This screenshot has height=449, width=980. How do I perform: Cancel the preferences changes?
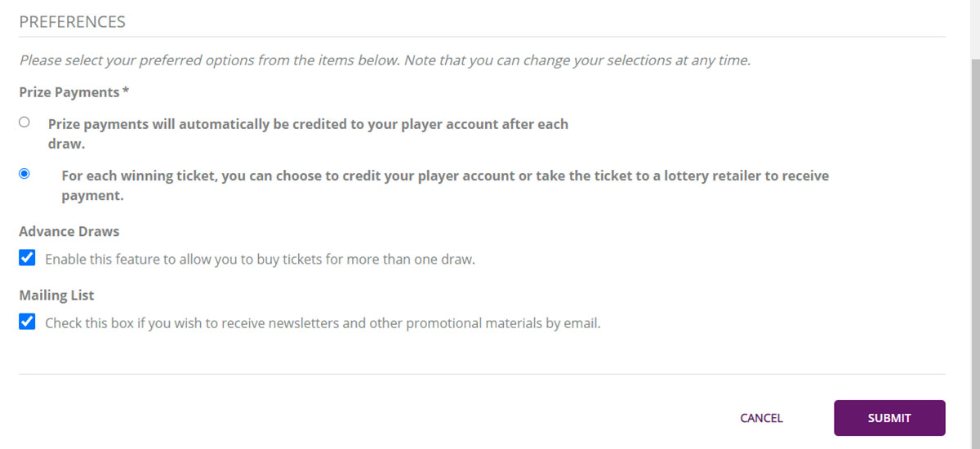(761, 418)
